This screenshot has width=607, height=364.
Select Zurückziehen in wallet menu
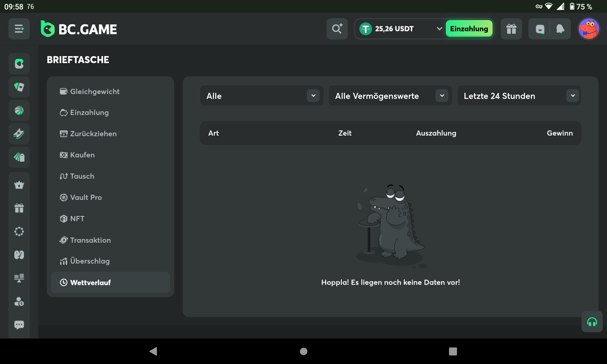[x=110, y=134]
